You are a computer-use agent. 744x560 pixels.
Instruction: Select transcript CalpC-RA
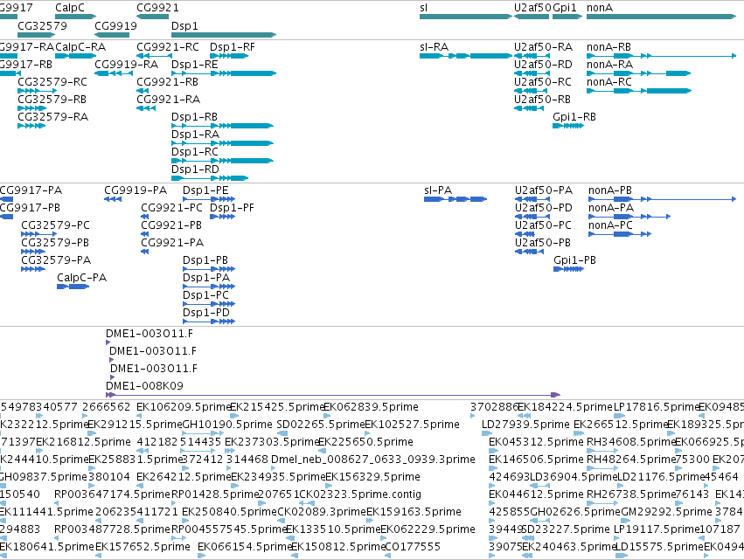(76, 56)
